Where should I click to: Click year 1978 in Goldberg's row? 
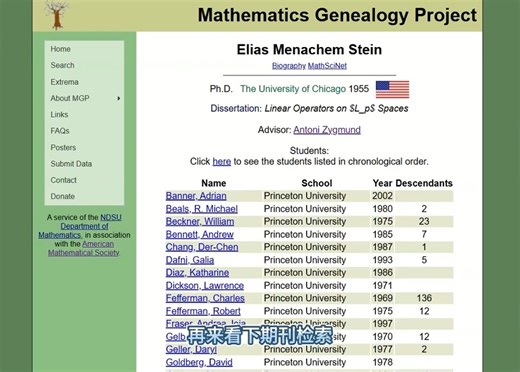pyautogui.click(x=383, y=363)
